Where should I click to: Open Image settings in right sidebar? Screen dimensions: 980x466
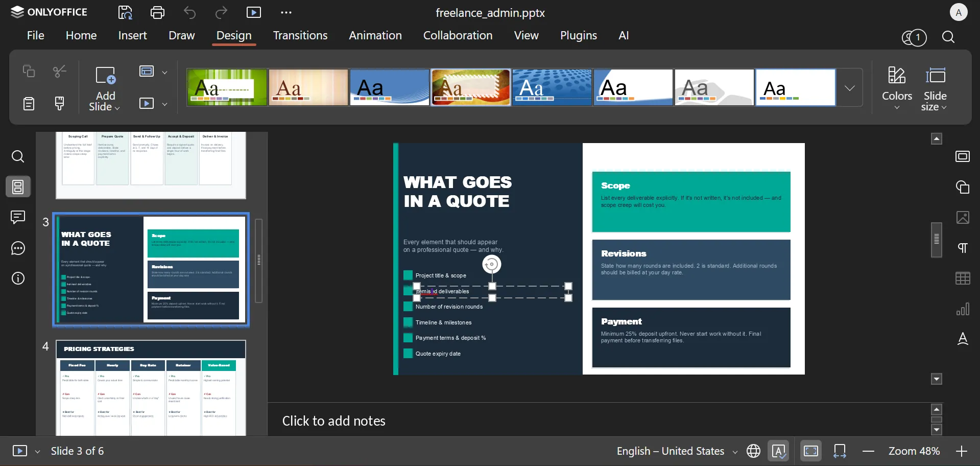pyautogui.click(x=963, y=218)
